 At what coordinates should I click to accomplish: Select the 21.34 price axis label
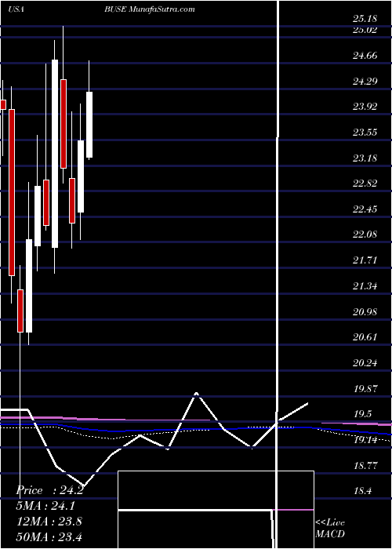tap(365, 286)
